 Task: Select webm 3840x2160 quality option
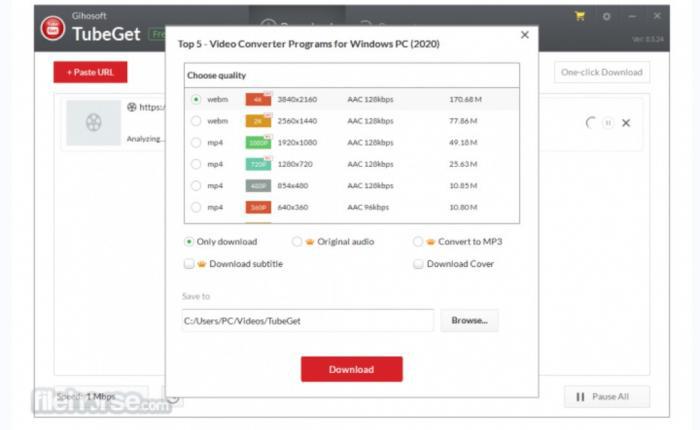point(196,99)
